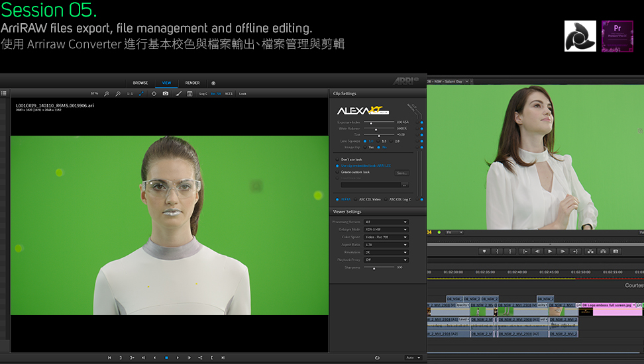
Task: Toggle Exposure Index clip/manual blue dot
Action: click(x=422, y=122)
